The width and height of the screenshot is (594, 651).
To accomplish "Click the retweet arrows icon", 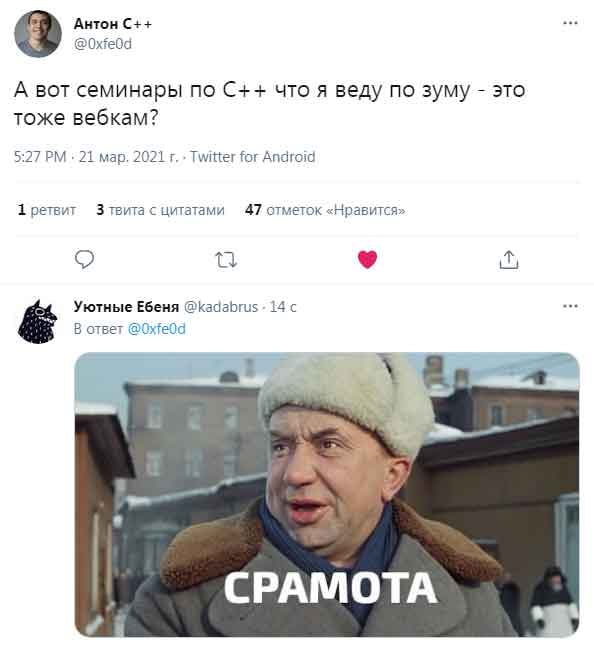I will 226,260.
